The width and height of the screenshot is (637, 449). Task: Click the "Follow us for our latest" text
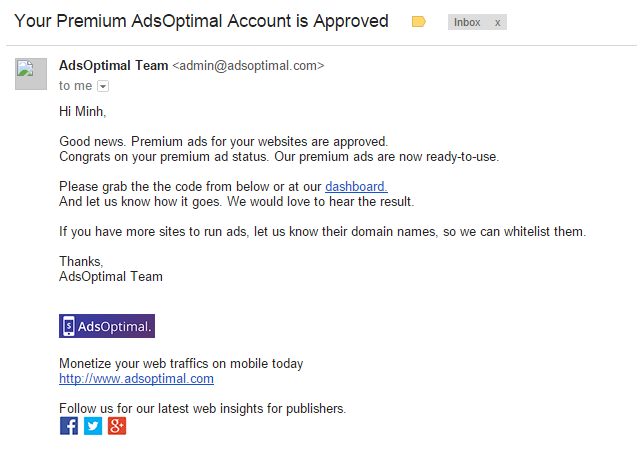point(202,408)
